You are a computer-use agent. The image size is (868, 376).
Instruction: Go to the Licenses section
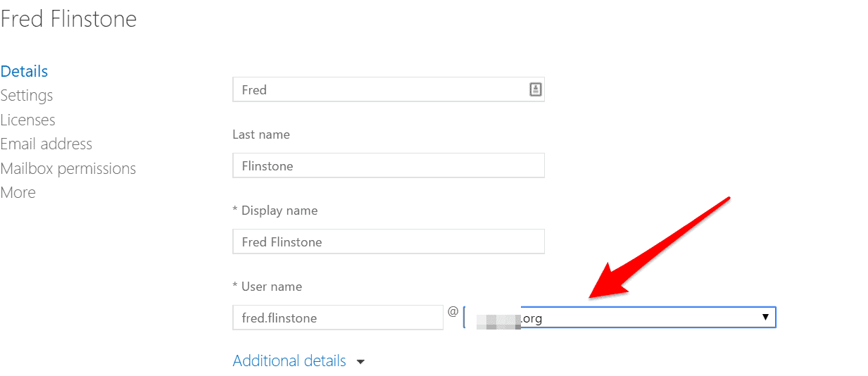(27, 120)
